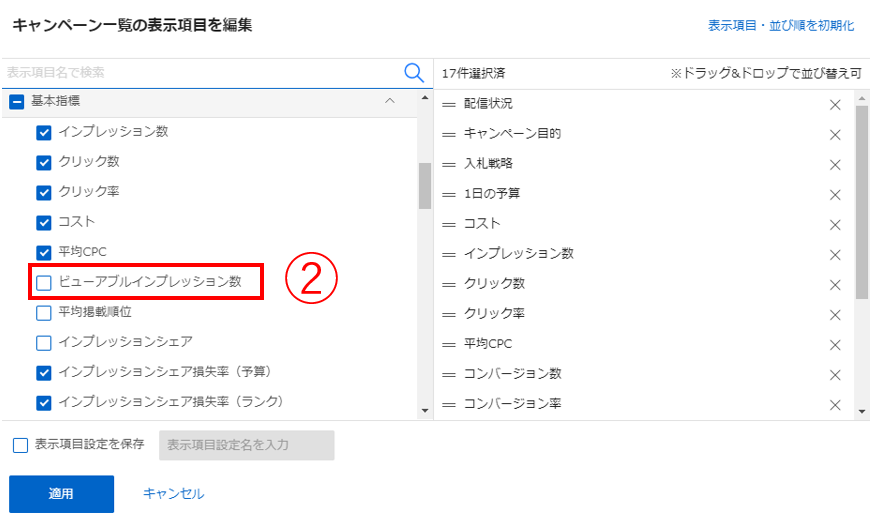Remove 配信状況 with its X icon
Image resolution: width=871 pixels, height=519 pixels.
point(835,104)
